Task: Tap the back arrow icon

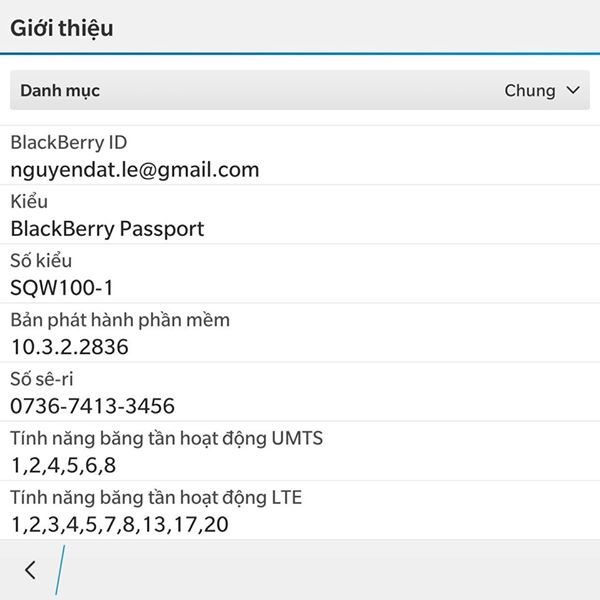Action: 30,570
